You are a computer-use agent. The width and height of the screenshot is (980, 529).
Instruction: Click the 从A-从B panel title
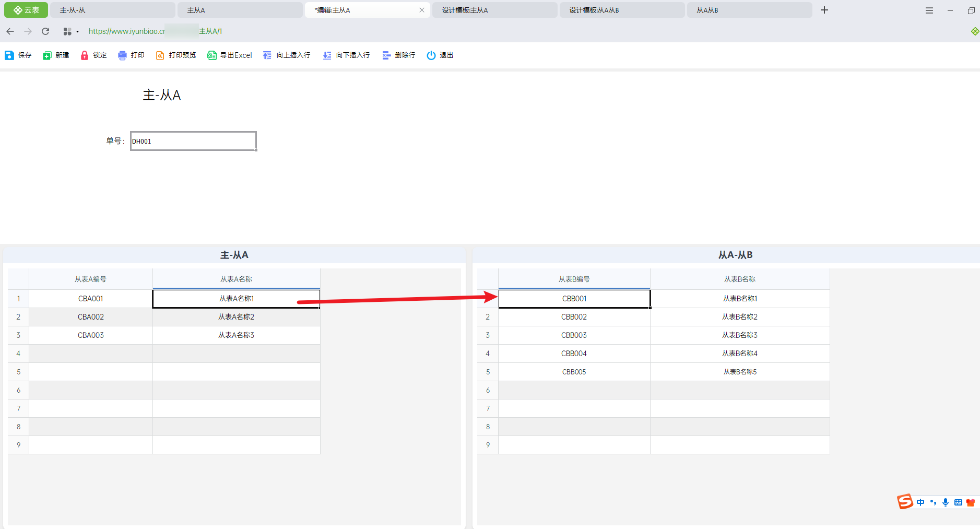[735, 255]
